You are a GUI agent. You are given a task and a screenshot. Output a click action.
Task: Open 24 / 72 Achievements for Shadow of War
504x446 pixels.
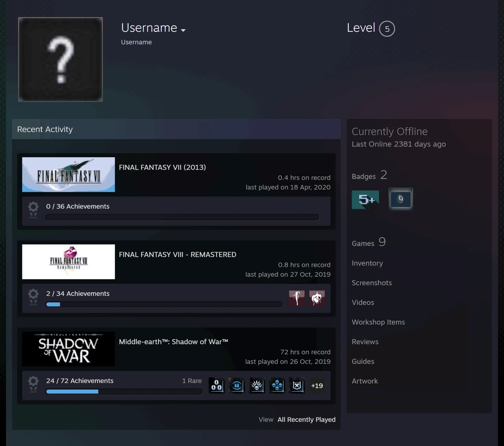[x=80, y=381]
